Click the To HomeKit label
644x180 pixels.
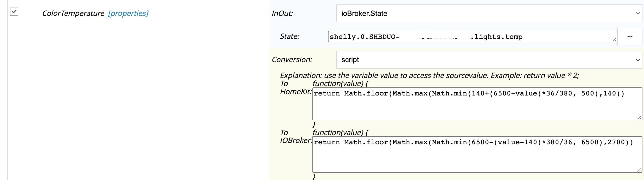tap(295, 88)
